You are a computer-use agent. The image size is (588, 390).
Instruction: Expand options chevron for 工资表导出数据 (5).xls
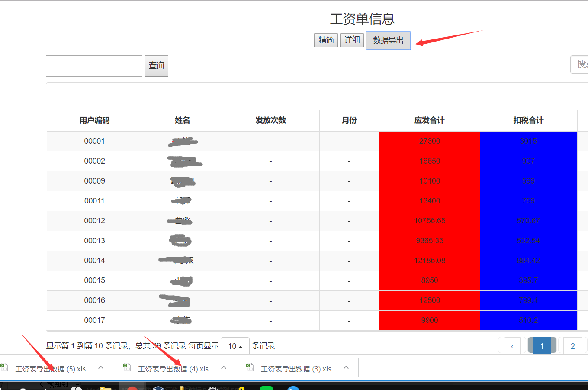pyautogui.click(x=101, y=367)
